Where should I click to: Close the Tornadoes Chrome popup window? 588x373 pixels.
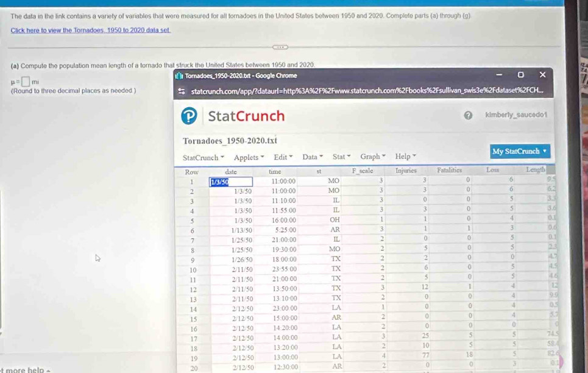pos(542,75)
